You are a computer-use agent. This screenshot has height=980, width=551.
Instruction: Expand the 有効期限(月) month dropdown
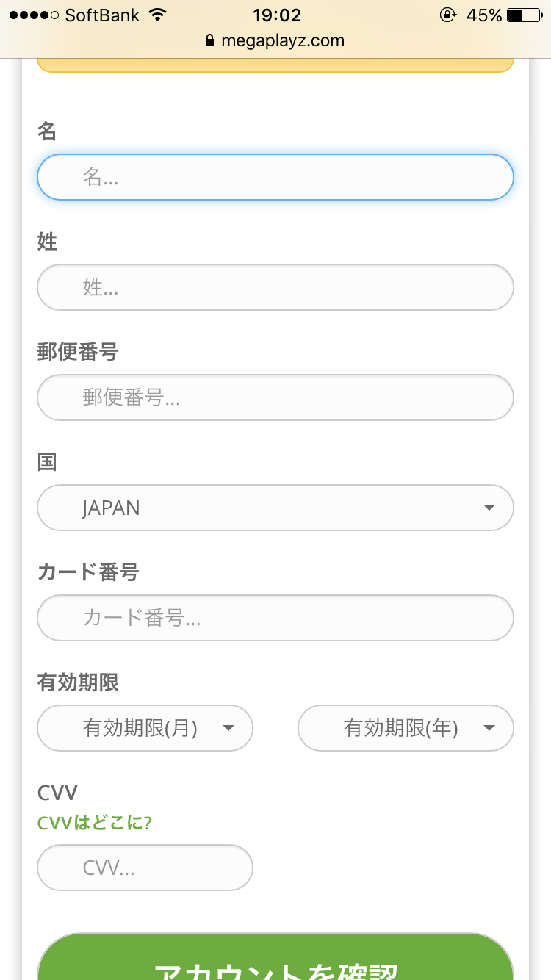[145, 728]
